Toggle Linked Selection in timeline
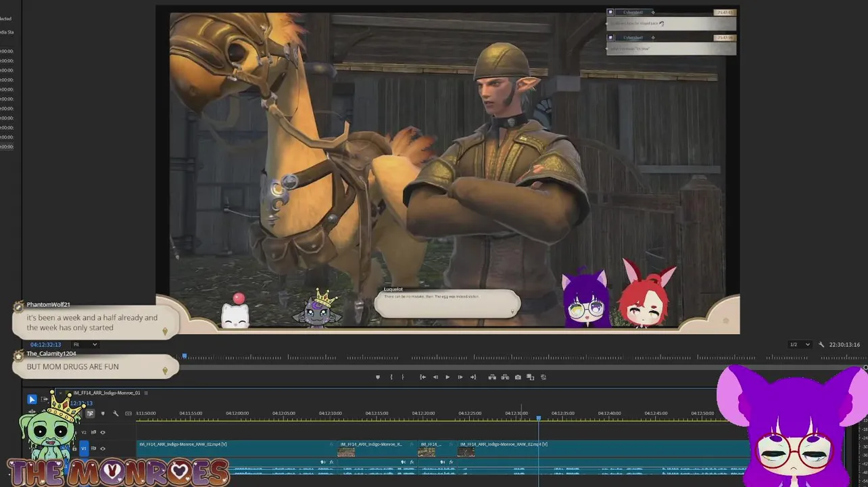This screenshot has width=868, height=487. (90, 413)
